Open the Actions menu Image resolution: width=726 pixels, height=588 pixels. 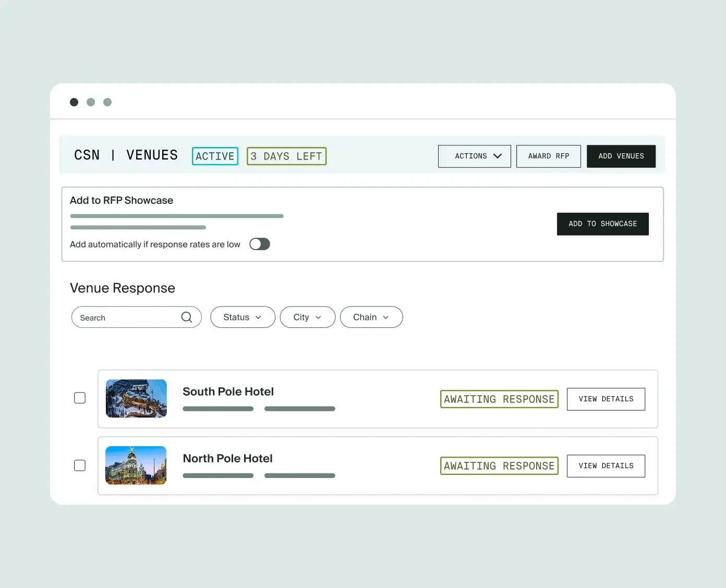click(475, 156)
